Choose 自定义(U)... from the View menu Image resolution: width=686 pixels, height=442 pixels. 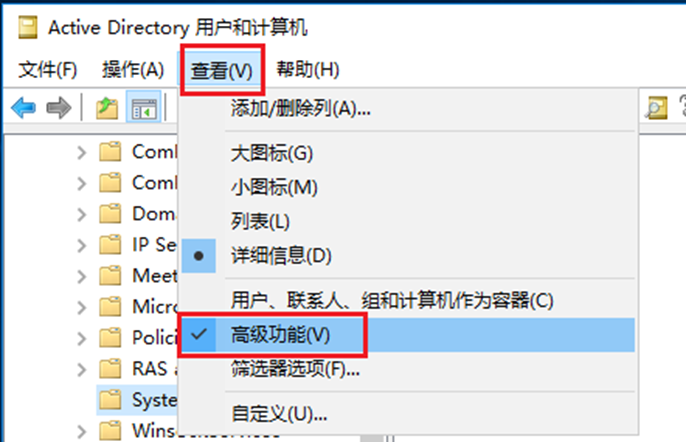279,413
